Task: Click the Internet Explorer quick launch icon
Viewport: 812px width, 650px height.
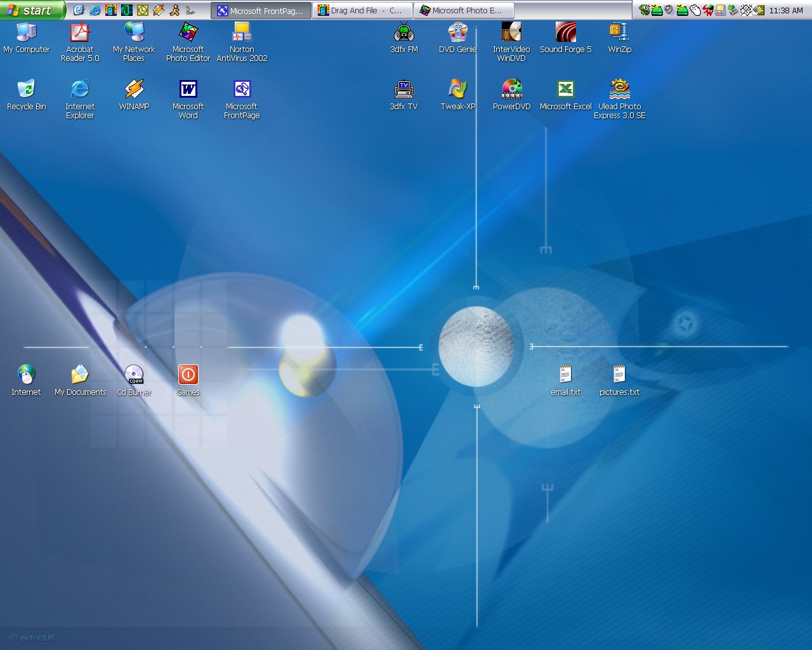Action: click(x=95, y=10)
